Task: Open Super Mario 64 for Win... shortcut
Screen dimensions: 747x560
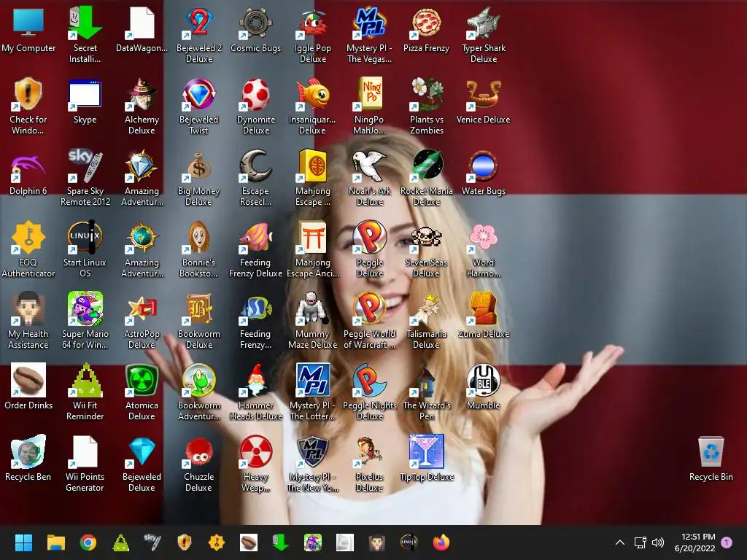Action: pyautogui.click(x=85, y=308)
